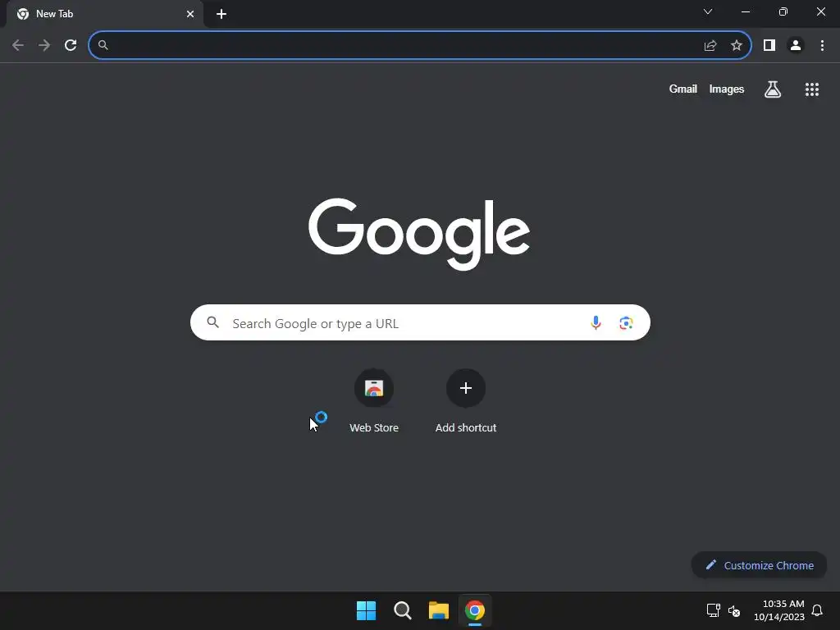Click the muted volume tray icon
Viewport: 840px width, 630px height.
click(734, 610)
